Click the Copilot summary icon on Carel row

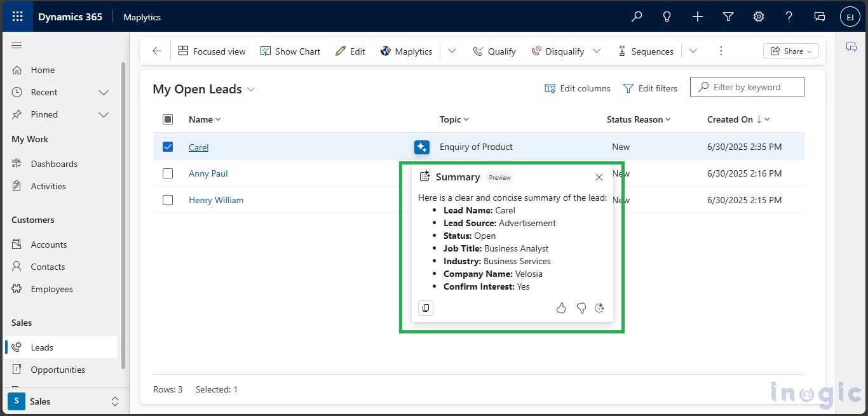422,147
